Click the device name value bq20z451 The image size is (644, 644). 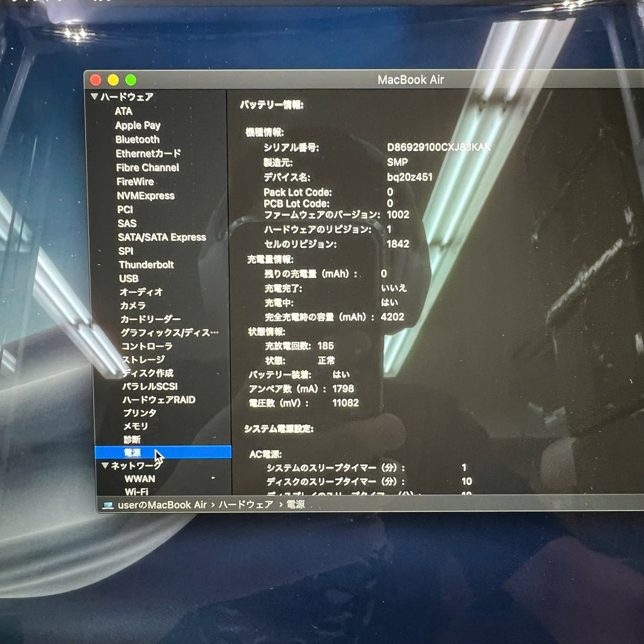[x=409, y=177]
